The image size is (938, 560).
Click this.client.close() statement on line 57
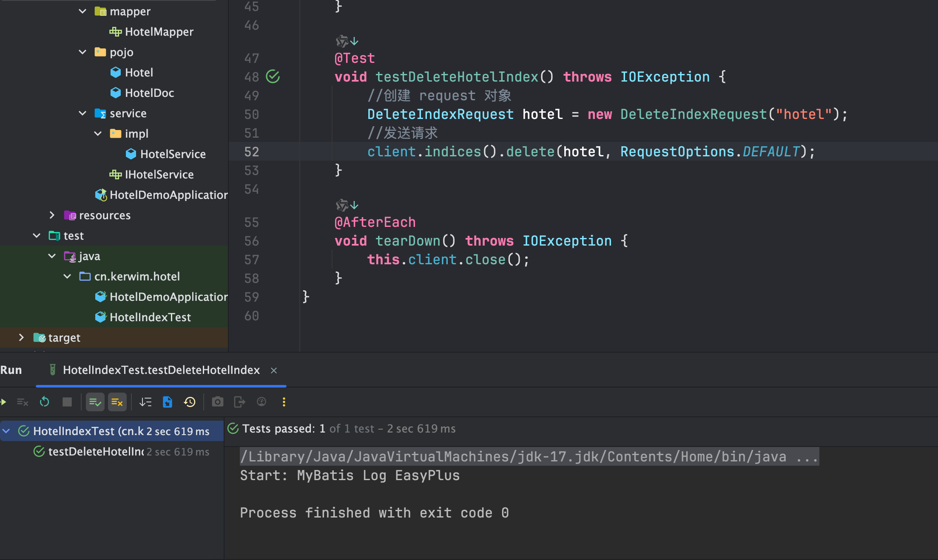point(448,260)
